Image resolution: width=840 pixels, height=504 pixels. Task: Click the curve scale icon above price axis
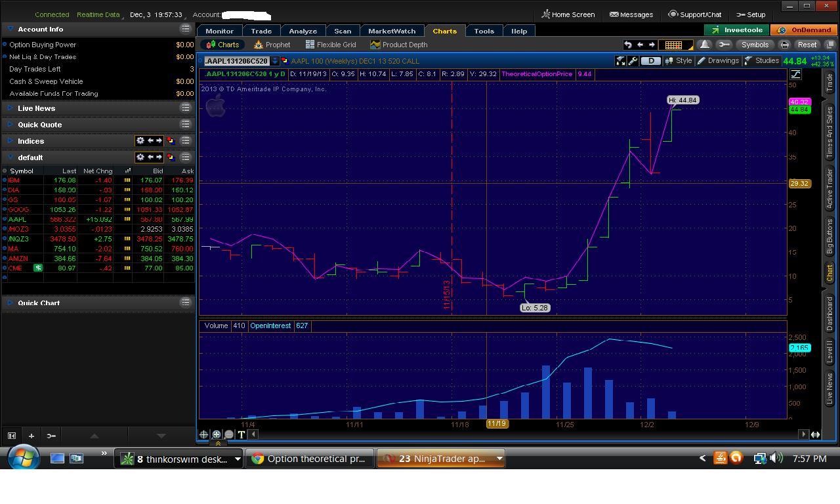tap(795, 74)
